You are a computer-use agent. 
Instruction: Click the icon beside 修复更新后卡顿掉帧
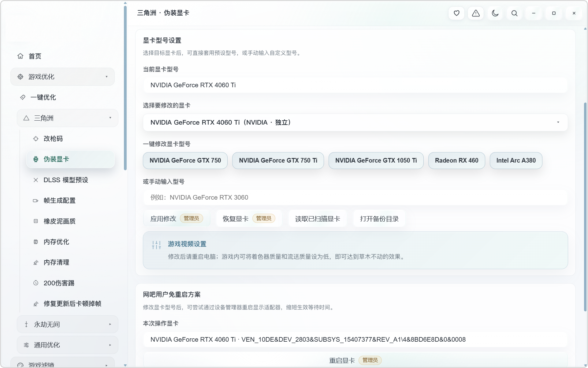tap(36, 304)
